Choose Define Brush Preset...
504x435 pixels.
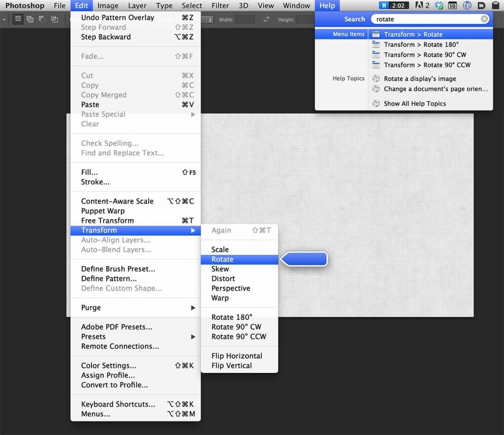click(136, 269)
